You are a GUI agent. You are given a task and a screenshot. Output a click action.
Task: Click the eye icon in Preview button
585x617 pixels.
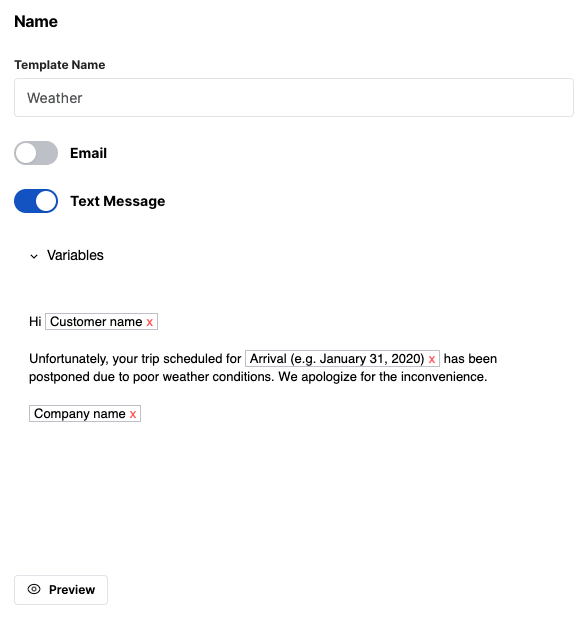coord(34,589)
